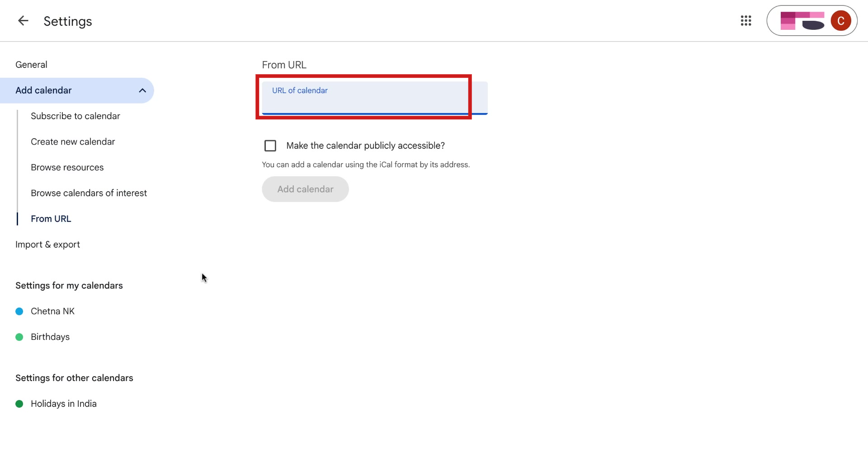
Task: Collapse the Add calendar section
Action: pyautogui.click(x=142, y=90)
